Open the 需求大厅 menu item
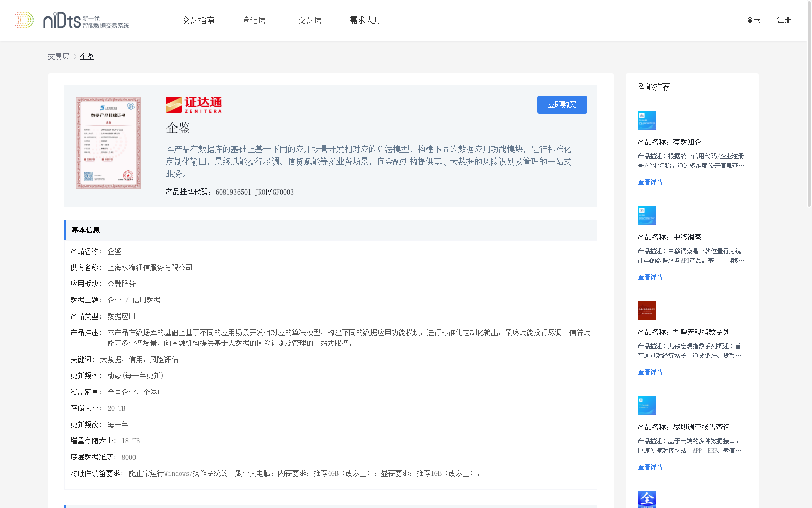812x508 pixels. pyautogui.click(x=365, y=20)
